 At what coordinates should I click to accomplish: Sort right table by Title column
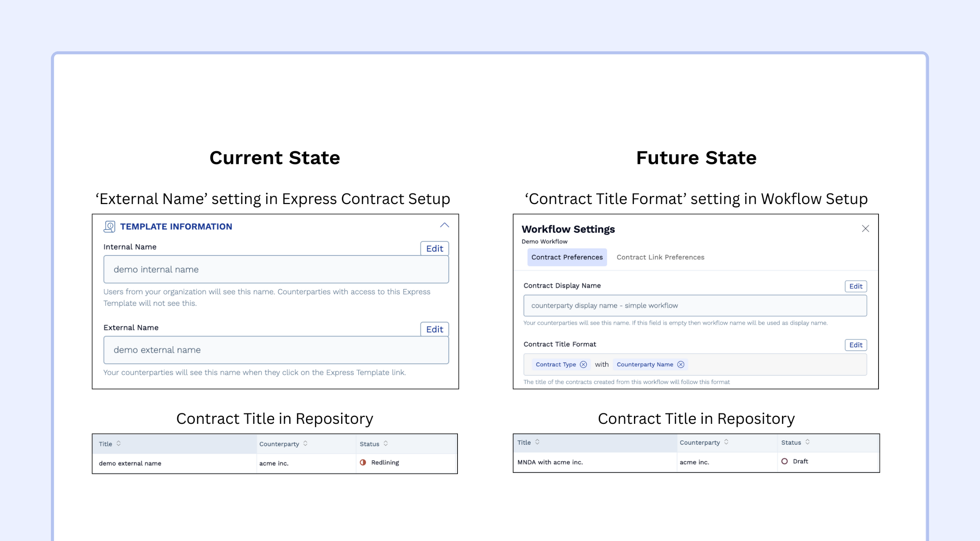point(537,442)
